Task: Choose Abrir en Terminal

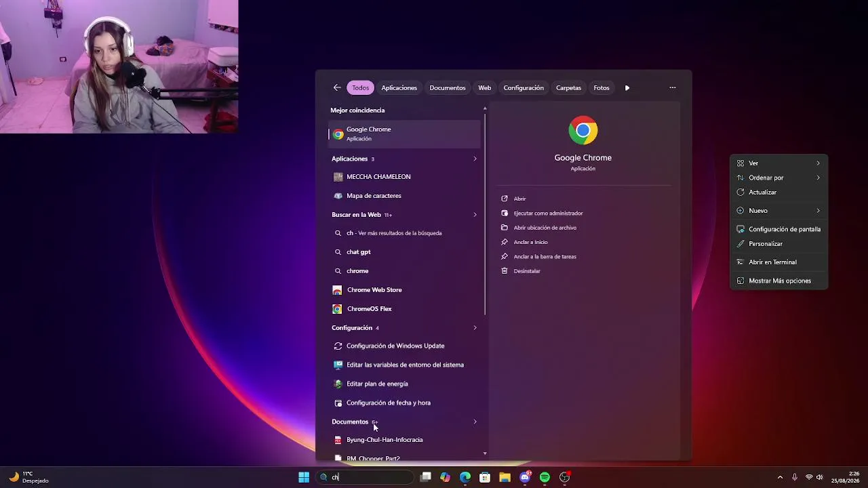Action: [x=778, y=262]
